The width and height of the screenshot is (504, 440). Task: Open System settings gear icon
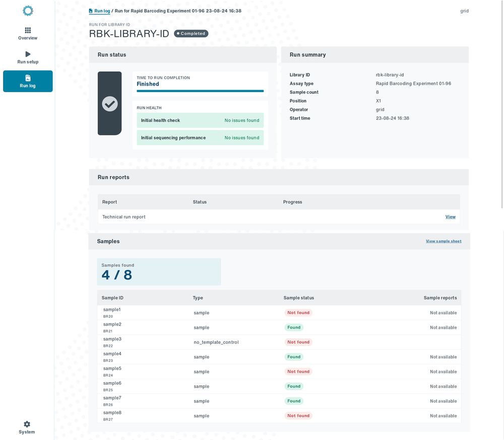[x=27, y=424]
